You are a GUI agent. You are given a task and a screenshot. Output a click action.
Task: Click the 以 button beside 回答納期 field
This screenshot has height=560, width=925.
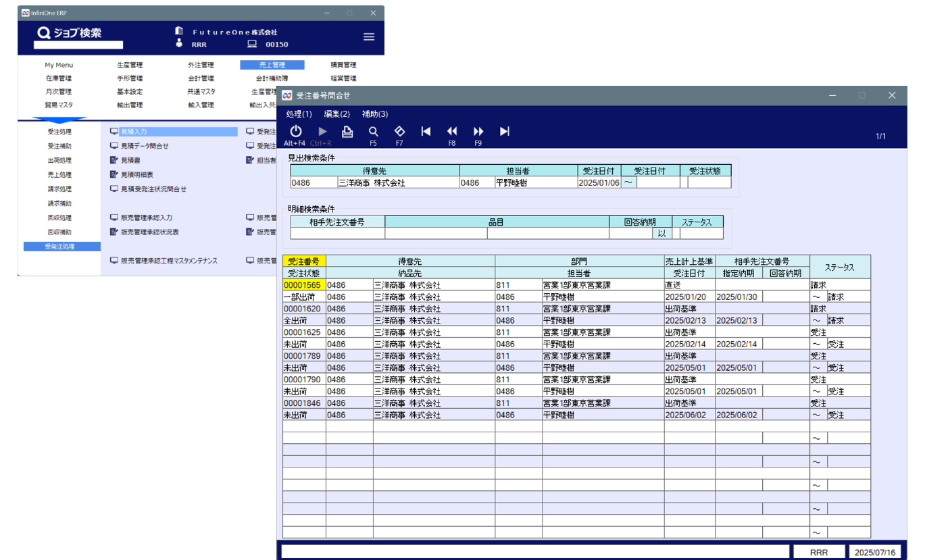pos(661,233)
